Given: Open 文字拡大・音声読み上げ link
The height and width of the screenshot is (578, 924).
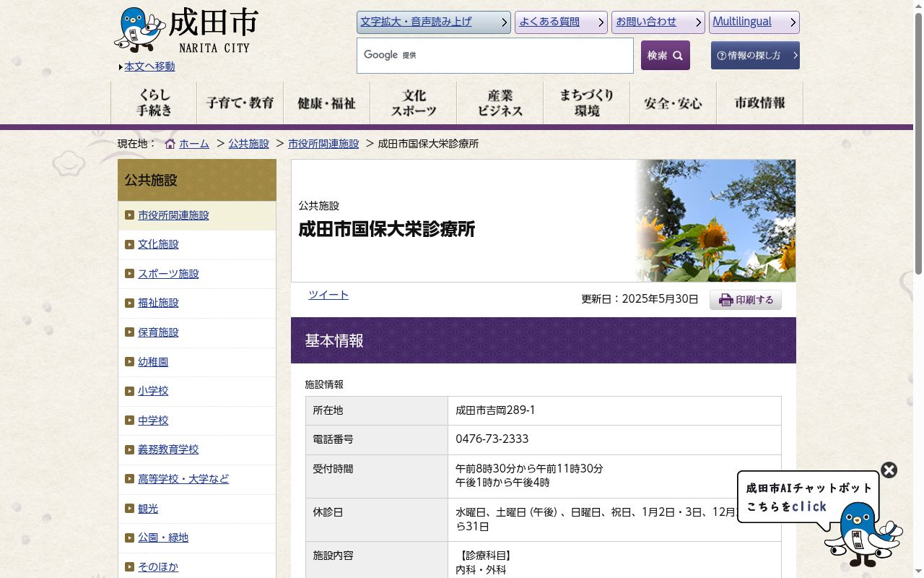Looking at the screenshot, I should [x=434, y=22].
